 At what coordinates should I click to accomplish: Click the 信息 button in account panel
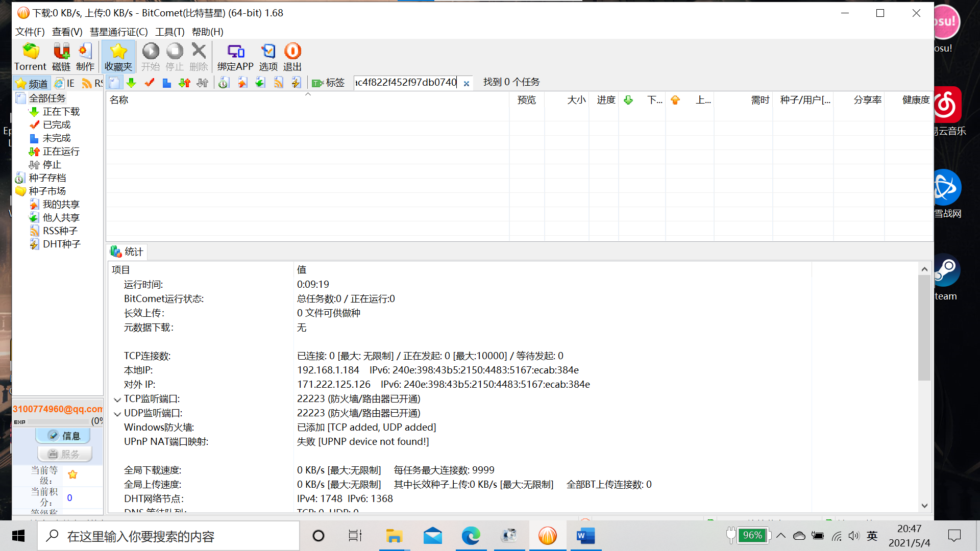63,436
